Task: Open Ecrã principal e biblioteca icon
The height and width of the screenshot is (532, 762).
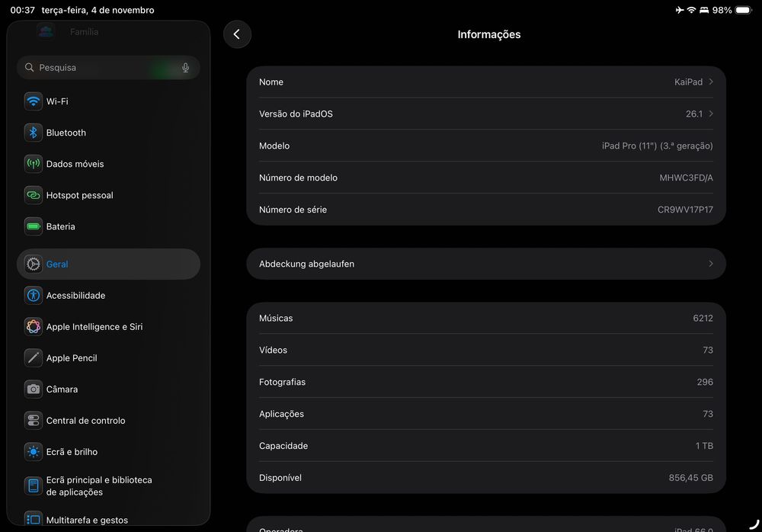Action: (x=33, y=486)
